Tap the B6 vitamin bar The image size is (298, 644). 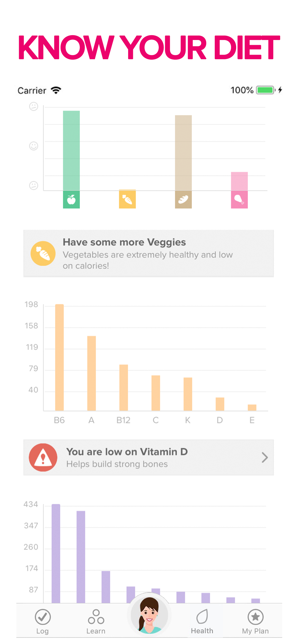pos(59,357)
